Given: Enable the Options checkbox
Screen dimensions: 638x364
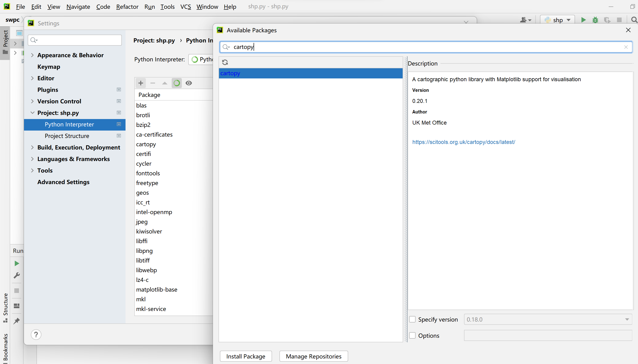Looking at the screenshot, I should [x=412, y=335].
